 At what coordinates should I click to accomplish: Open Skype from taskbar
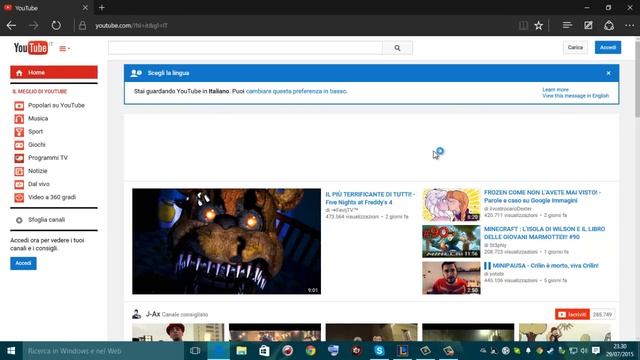click(x=379, y=351)
